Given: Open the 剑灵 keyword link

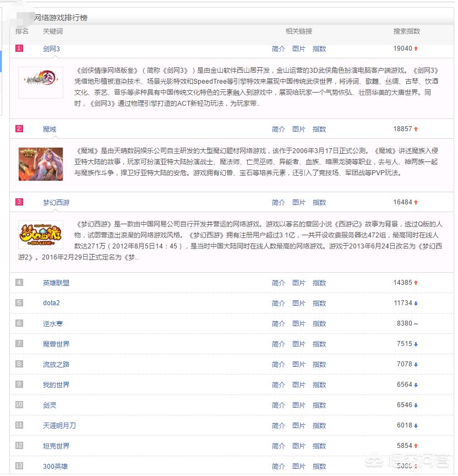Looking at the screenshot, I should (50, 405).
